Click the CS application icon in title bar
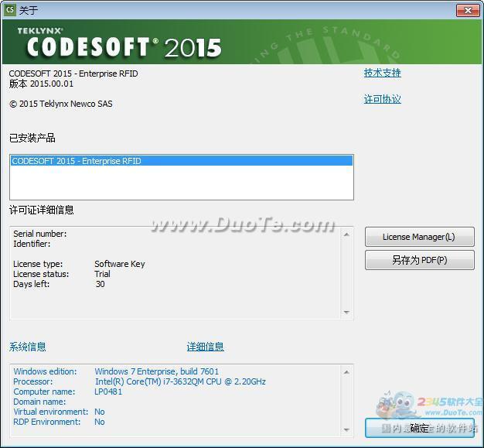 10,10
